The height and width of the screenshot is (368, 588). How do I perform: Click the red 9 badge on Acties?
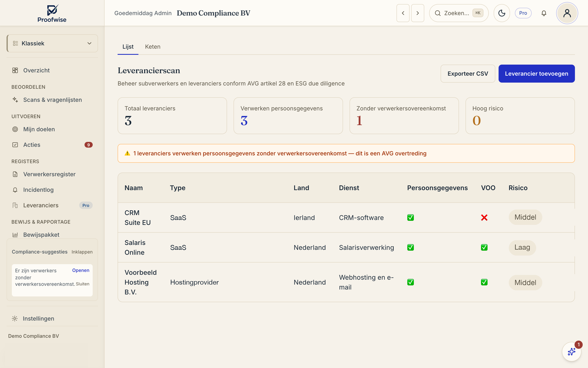click(x=88, y=145)
